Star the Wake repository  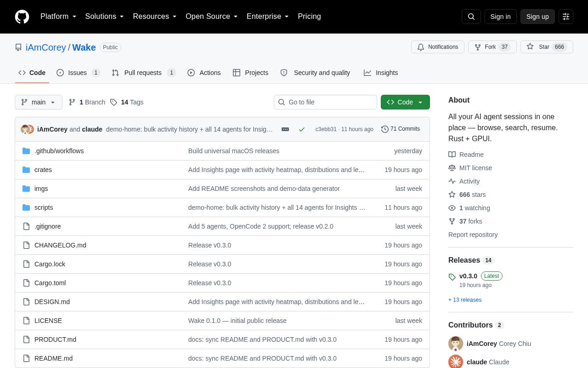547,47
